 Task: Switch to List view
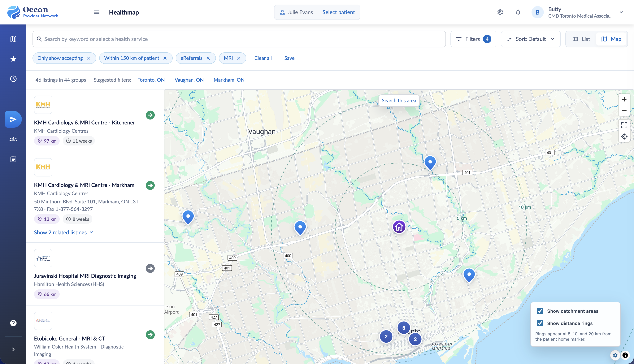(x=581, y=39)
